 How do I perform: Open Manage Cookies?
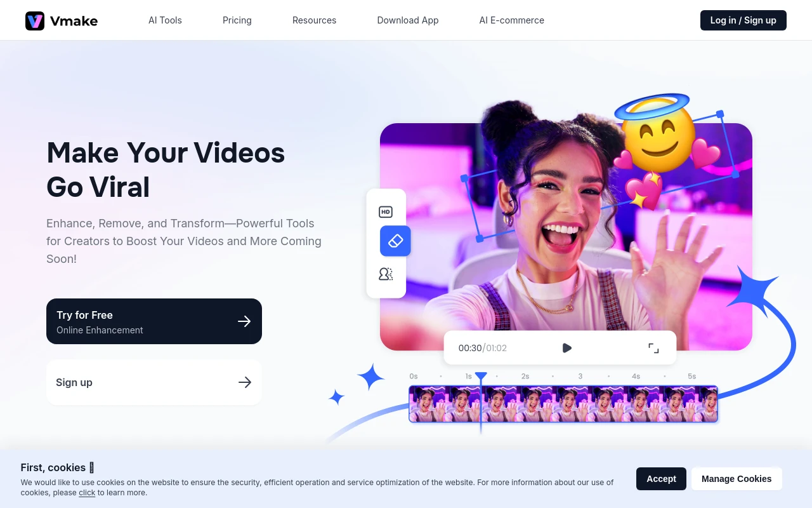pyautogui.click(x=736, y=479)
